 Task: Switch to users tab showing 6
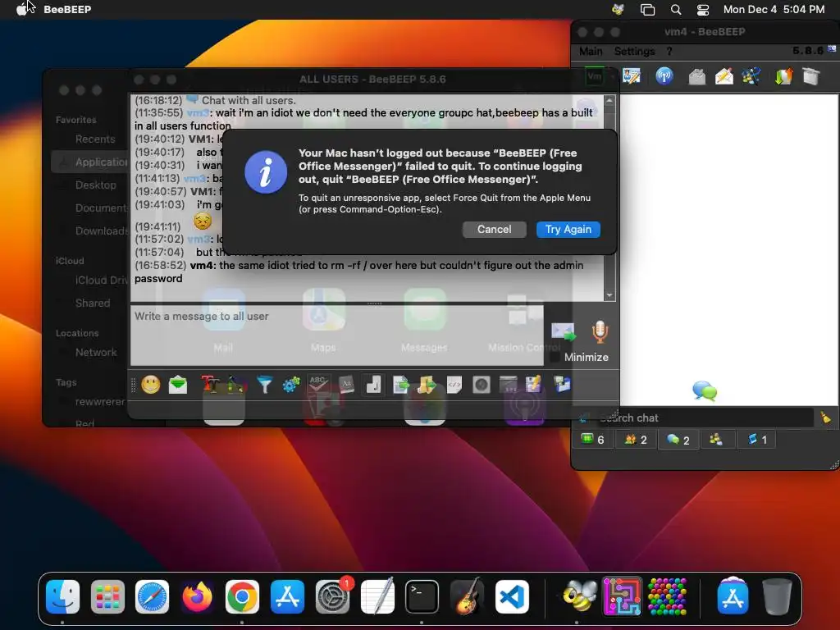pos(592,440)
